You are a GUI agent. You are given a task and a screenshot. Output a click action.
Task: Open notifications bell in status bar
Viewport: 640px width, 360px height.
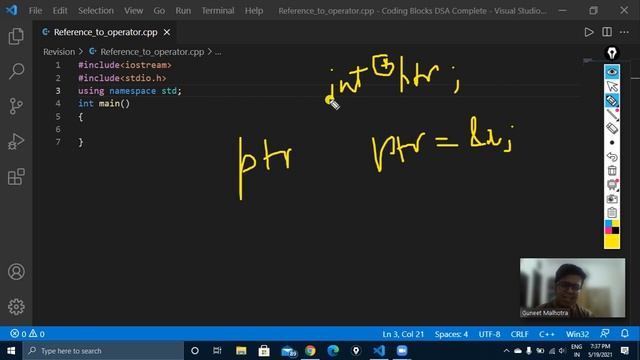tap(624, 333)
